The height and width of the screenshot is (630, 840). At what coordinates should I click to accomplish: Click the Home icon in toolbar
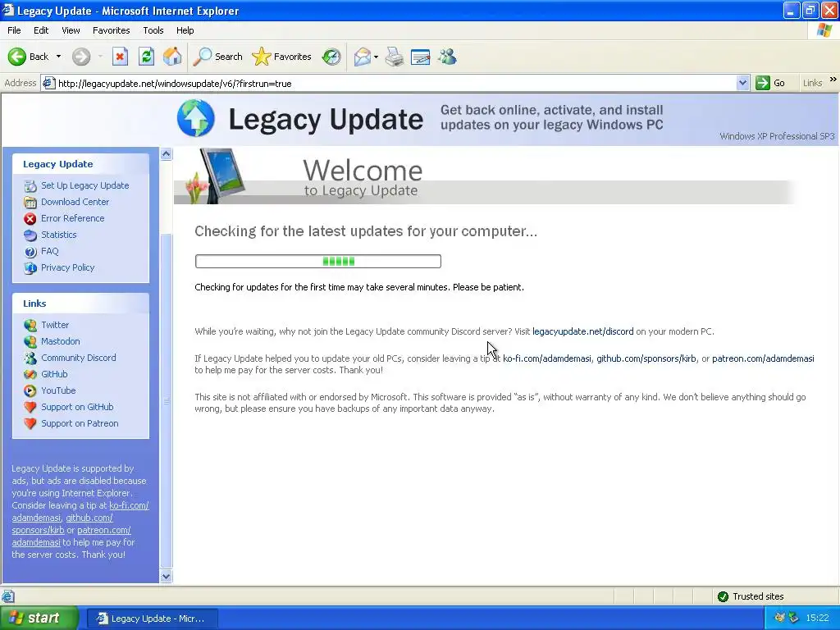(172, 57)
